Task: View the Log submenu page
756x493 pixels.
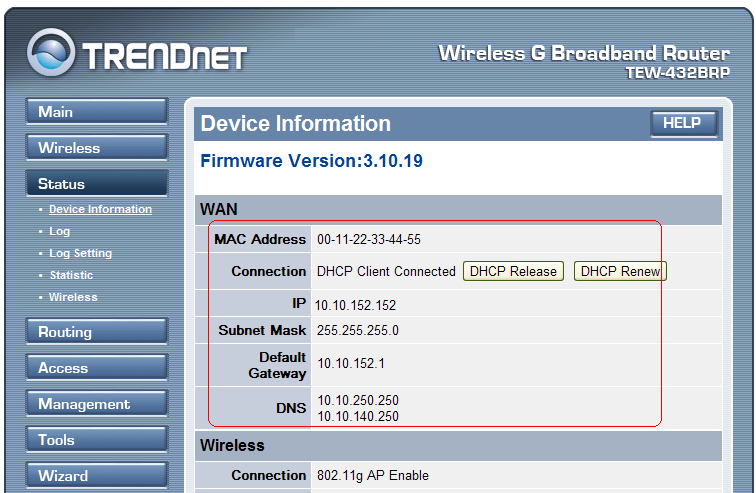Action: pyautogui.click(x=59, y=231)
